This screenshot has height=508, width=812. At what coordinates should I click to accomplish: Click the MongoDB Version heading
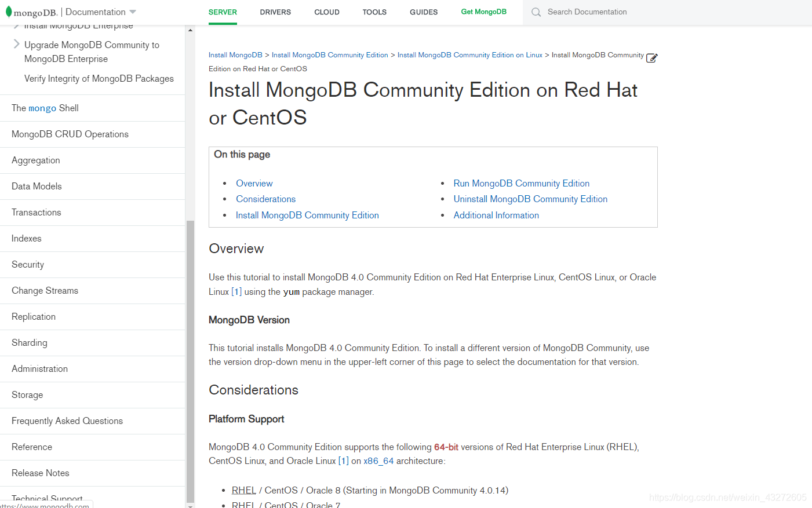(x=249, y=320)
